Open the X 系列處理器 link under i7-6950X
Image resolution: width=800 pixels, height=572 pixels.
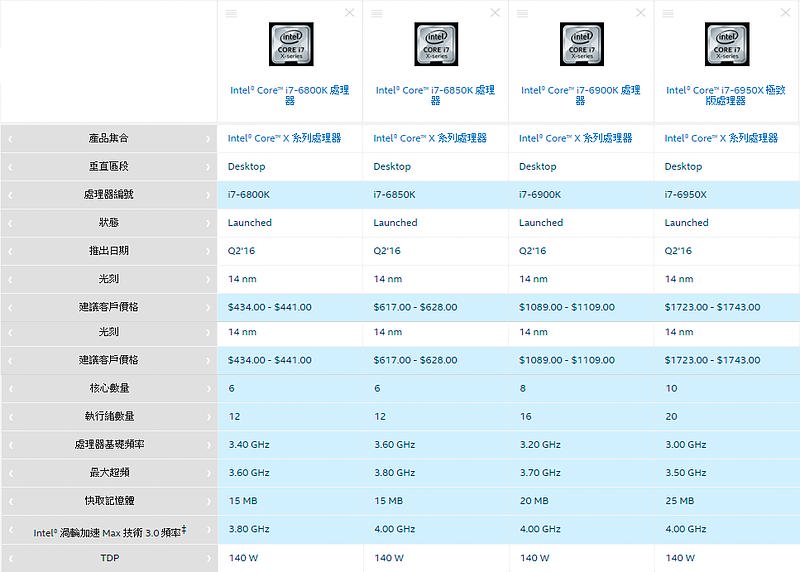coord(721,138)
